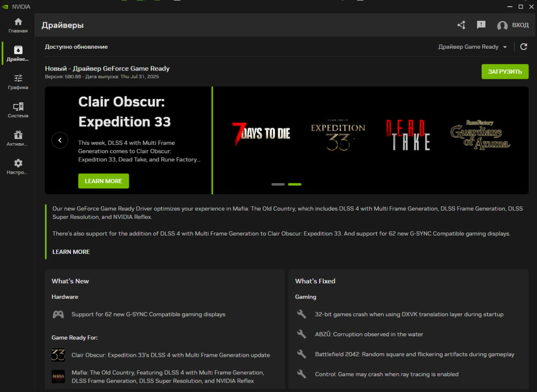Select the first carousel indicator dot
Viewport: 537px width, 392px height.
pyautogui.click(x=278, y=184)
